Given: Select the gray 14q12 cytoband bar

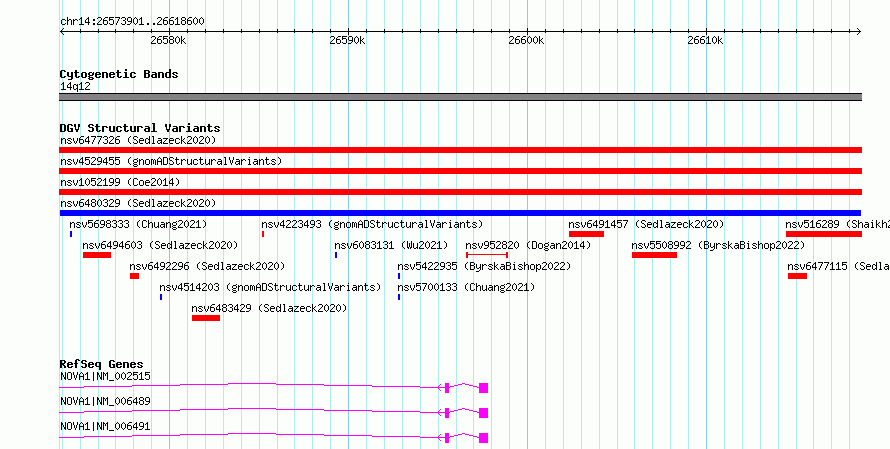Looking at the screenshot, I should click(460, 97).
